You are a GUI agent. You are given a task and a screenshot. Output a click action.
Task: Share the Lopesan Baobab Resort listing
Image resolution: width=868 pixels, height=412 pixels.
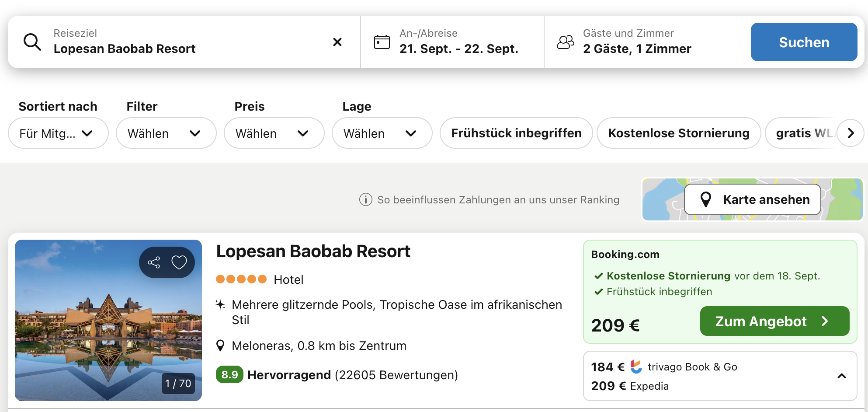tap(154, 262)
